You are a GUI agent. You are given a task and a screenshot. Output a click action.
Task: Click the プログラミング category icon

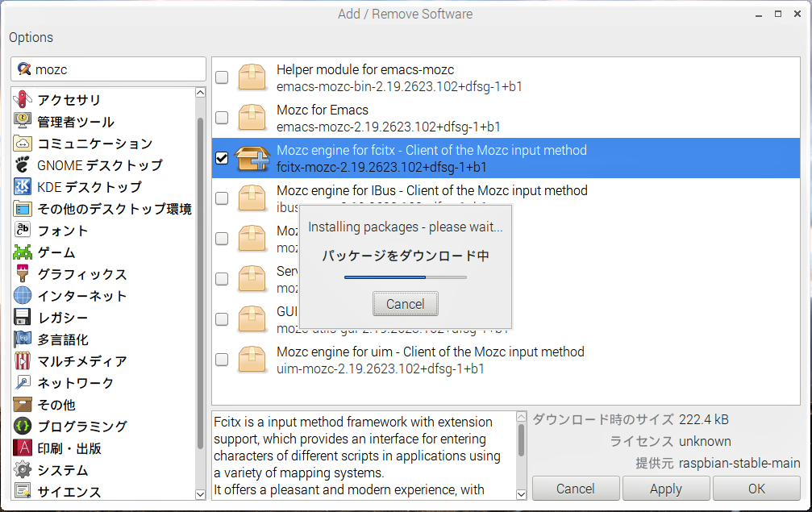pyautogui.click(x=23, y=426)
